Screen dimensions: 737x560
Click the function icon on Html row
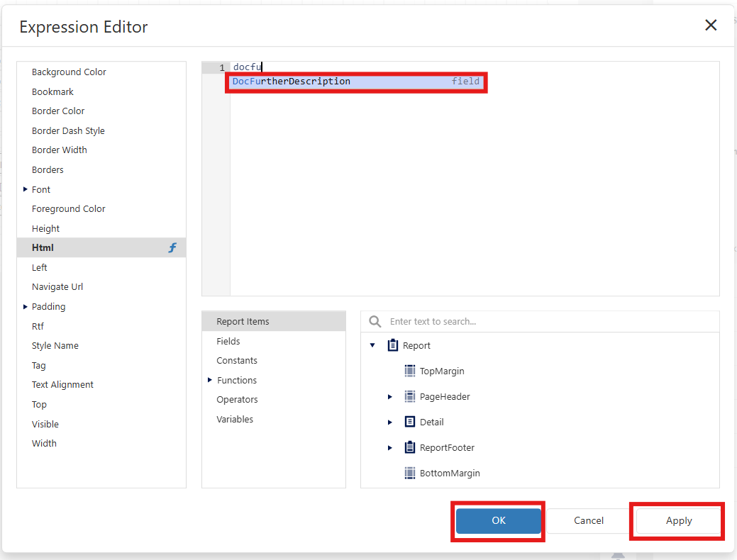click(172, 247)
